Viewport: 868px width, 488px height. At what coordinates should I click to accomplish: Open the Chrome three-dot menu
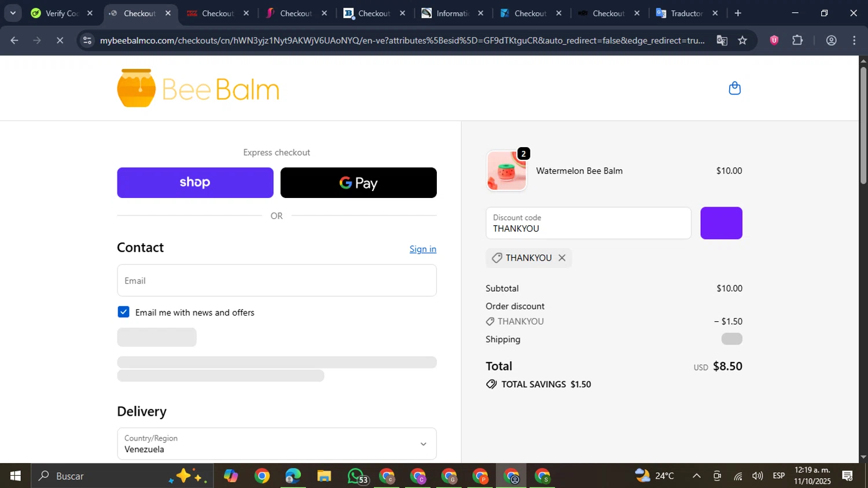(854, 40)
